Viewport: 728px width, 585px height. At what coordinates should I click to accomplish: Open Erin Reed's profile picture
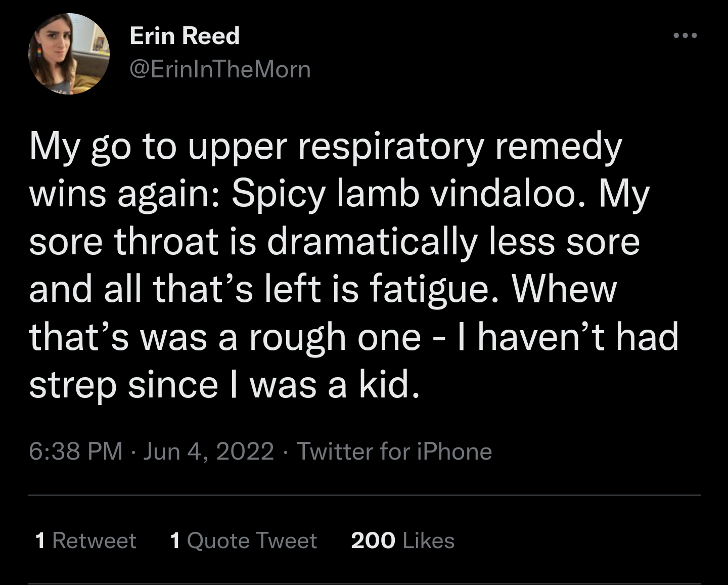point(69,54)
